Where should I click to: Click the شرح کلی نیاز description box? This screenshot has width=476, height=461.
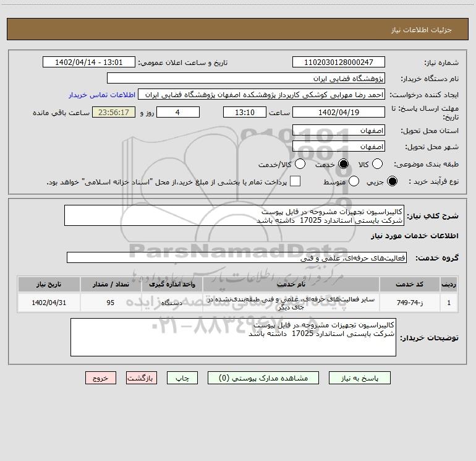tap(234, 215)
